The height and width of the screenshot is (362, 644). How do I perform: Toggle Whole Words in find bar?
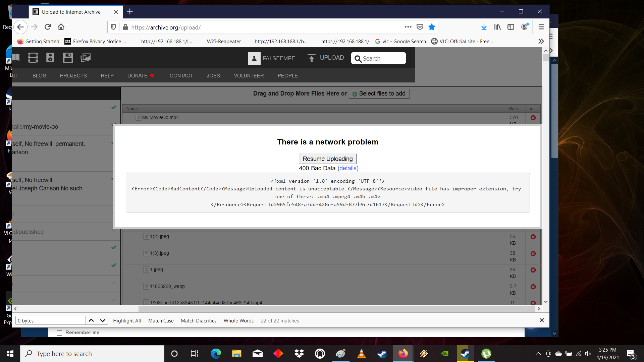[238, 321]
